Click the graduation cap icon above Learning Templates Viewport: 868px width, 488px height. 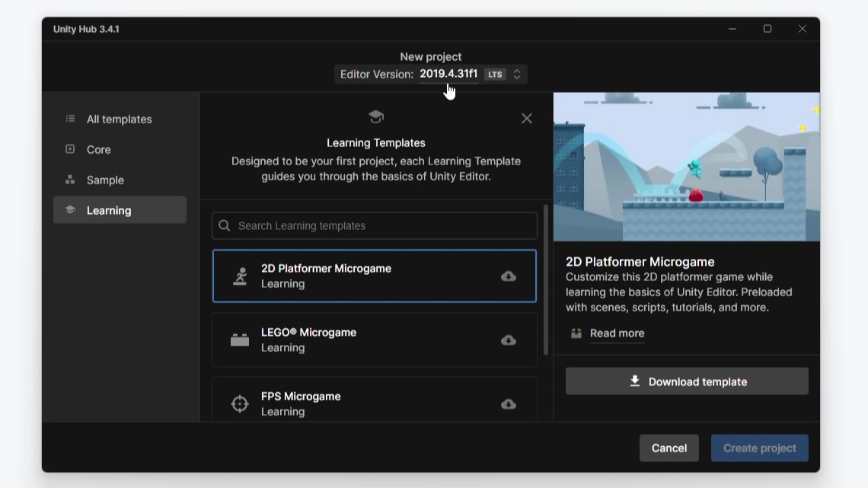click(376, 116)
